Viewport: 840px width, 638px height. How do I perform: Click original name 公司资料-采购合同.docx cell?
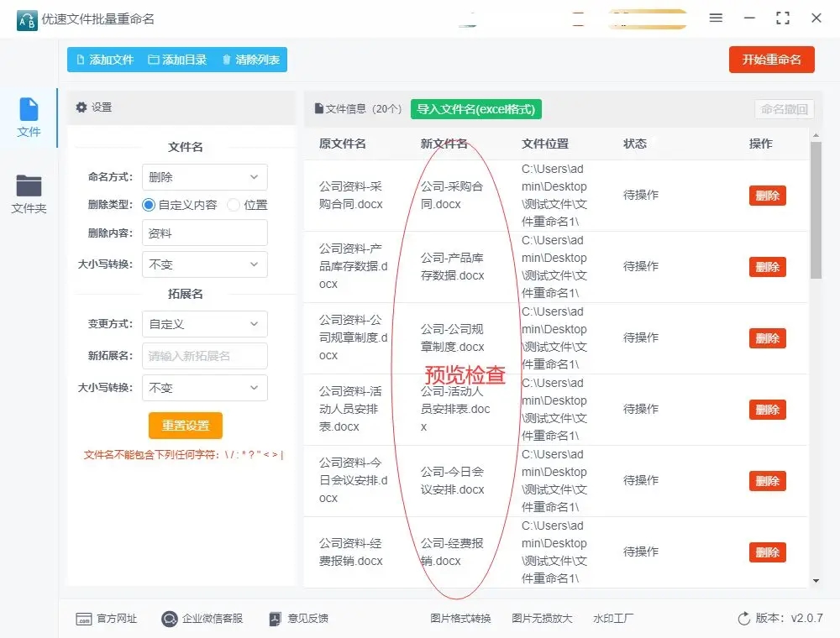tap(351, 196)
